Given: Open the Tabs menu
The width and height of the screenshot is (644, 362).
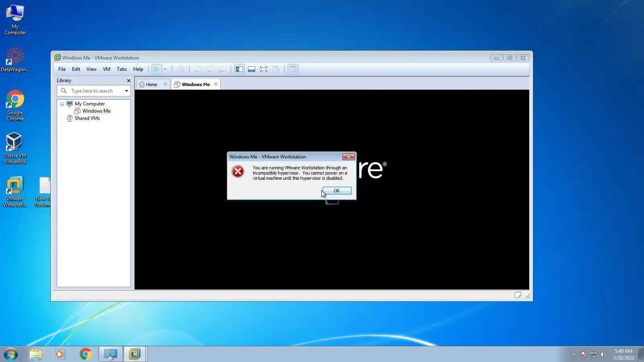Looking at the screenshot, I should 122,69.
